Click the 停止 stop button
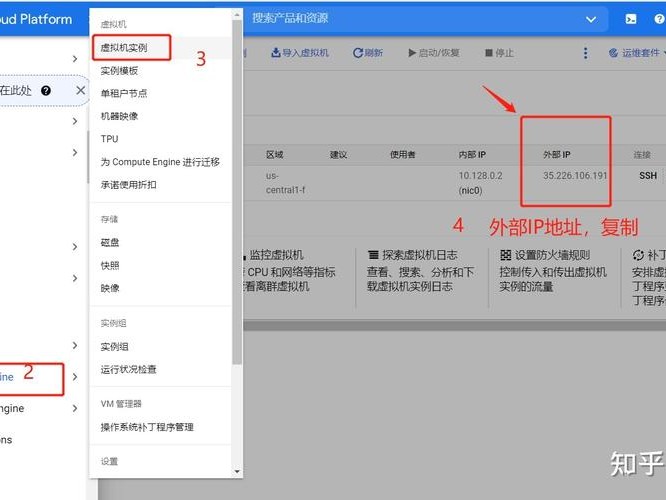The image size is (666, 500). click(500, 53)
